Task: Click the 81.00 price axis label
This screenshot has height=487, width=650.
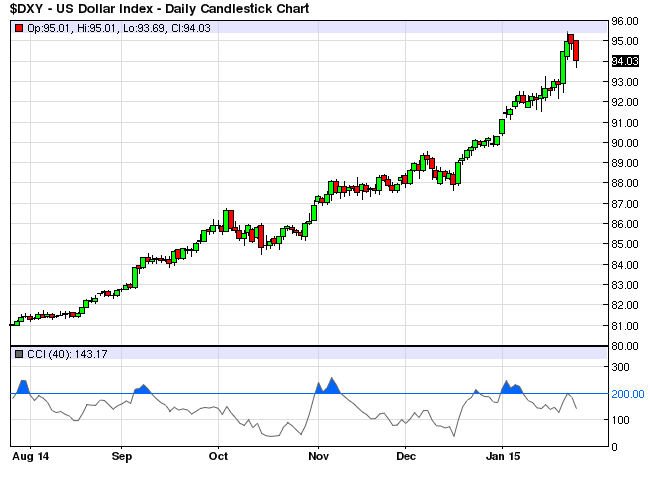Action: tap(625, 326)
